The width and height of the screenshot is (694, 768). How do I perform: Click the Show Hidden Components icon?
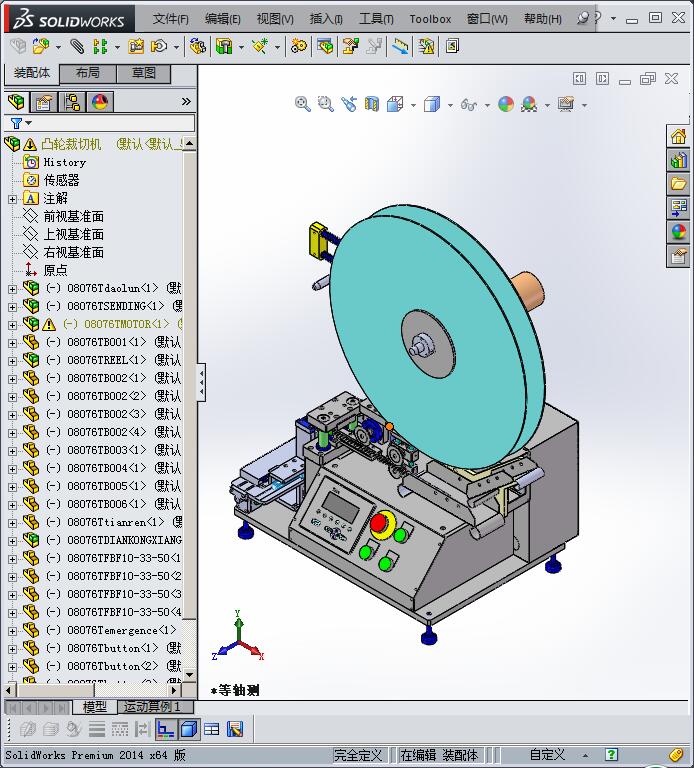(198, 47)
